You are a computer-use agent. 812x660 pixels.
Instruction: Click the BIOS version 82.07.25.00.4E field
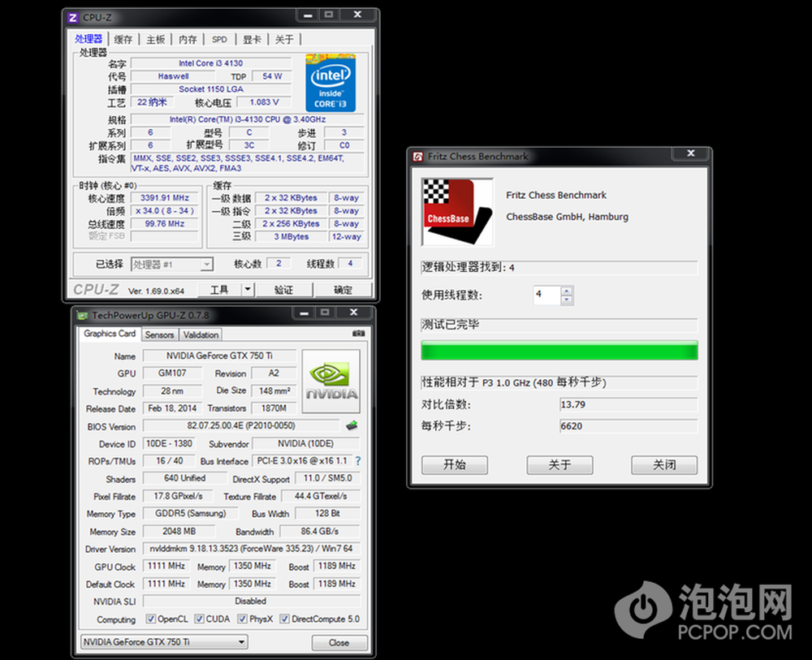pyautogui.click(x=241, y=425)
